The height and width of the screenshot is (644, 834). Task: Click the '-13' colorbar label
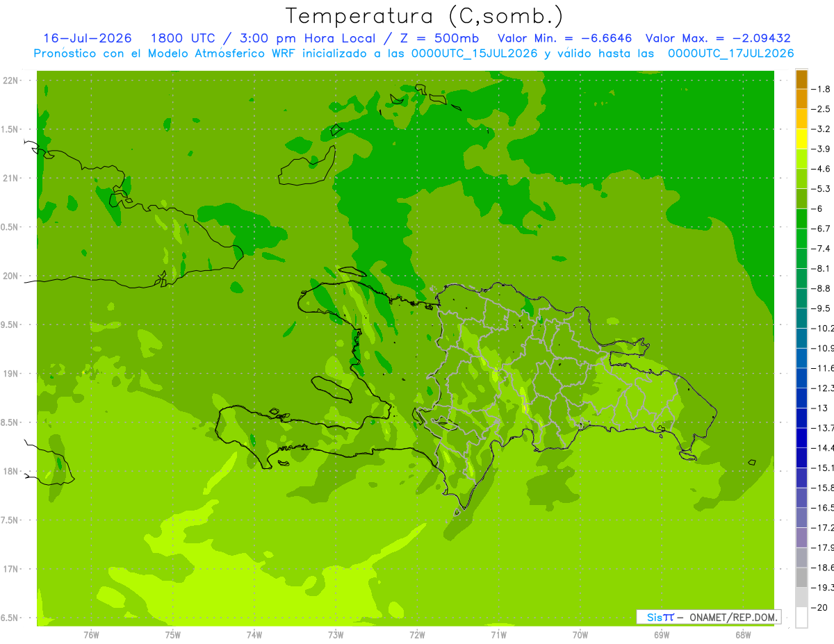[x=820, y=408]
